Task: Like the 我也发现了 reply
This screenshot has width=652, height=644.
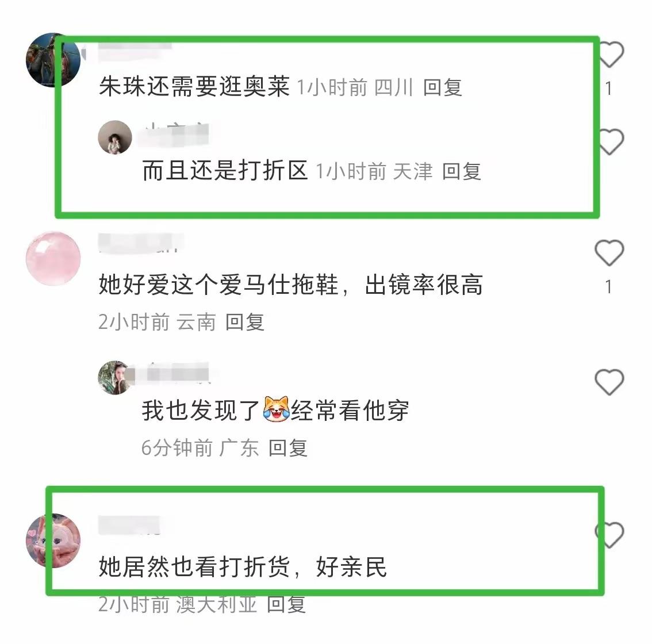Action: coord(609,382)
